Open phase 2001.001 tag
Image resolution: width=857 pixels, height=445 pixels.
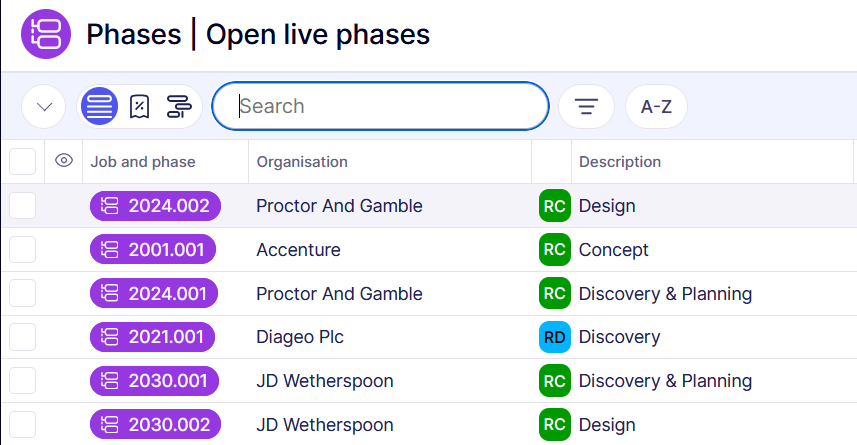[x=153, y=249]
